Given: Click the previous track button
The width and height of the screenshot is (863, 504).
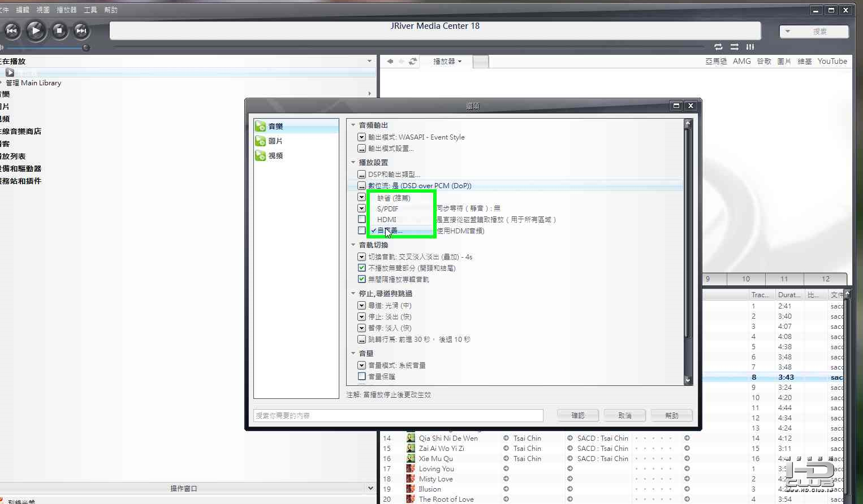Looking at the screenshot, I should [12, 31].
